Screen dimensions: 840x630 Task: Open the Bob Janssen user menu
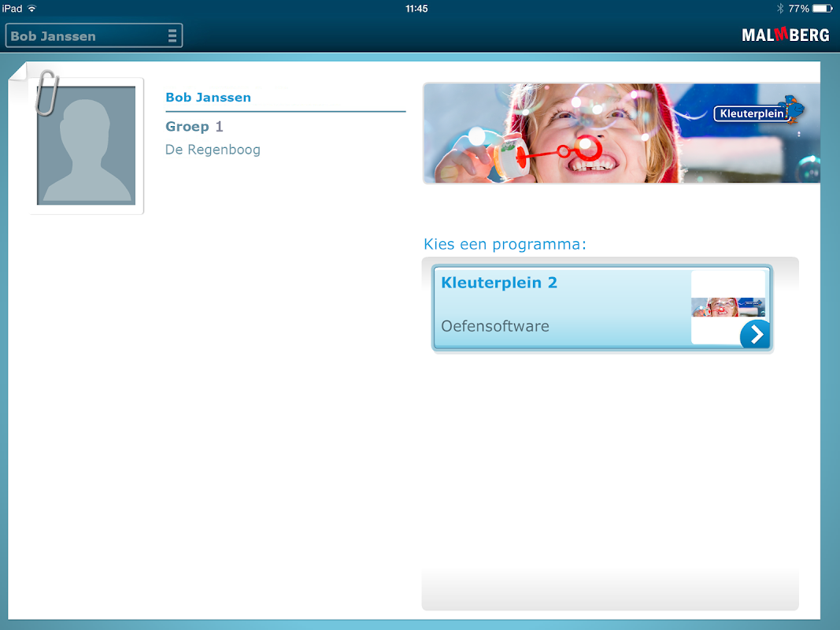pos(94,36)
